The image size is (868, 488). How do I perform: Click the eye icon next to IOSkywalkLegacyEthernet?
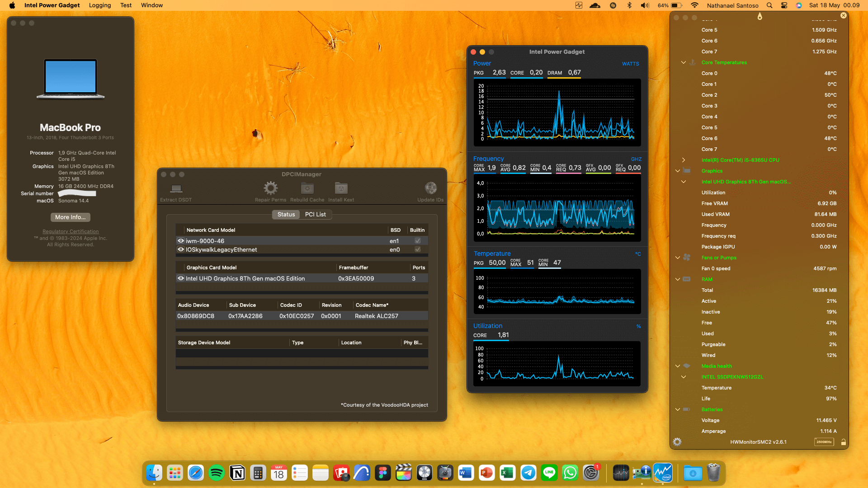(180, 249)
